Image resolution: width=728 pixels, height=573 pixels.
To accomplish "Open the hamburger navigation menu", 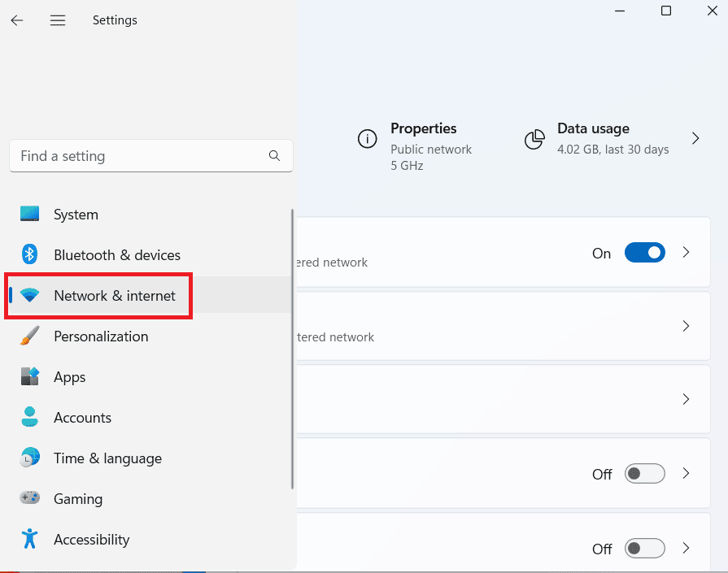I will pos(58,20).
